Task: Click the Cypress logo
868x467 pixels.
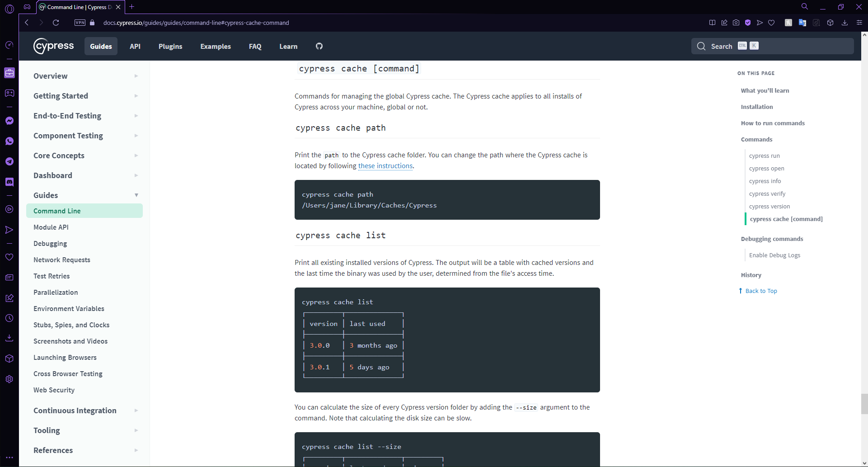Action: click(54, 46)
